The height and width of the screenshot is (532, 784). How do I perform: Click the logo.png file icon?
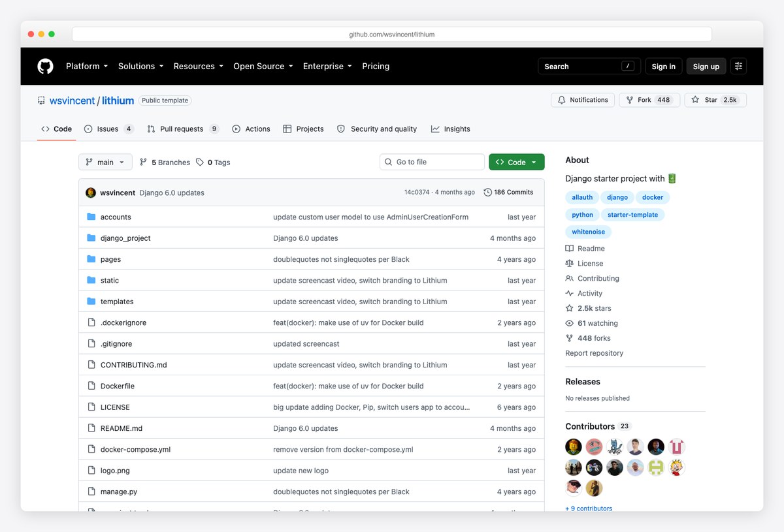click(x=91, y=470)
